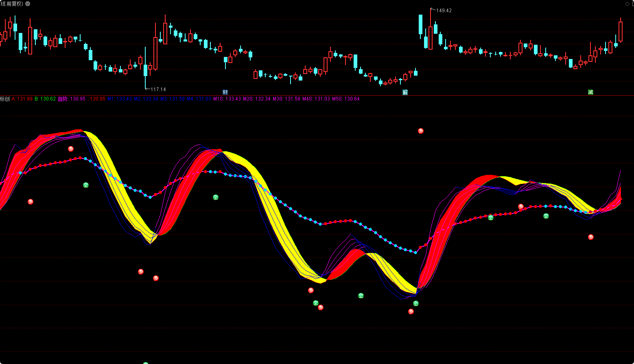The width and height of the screenshot is (634, 364).
Task: Open the 前复权 adjustment dropdown arrow
Action: coord(28,4)
